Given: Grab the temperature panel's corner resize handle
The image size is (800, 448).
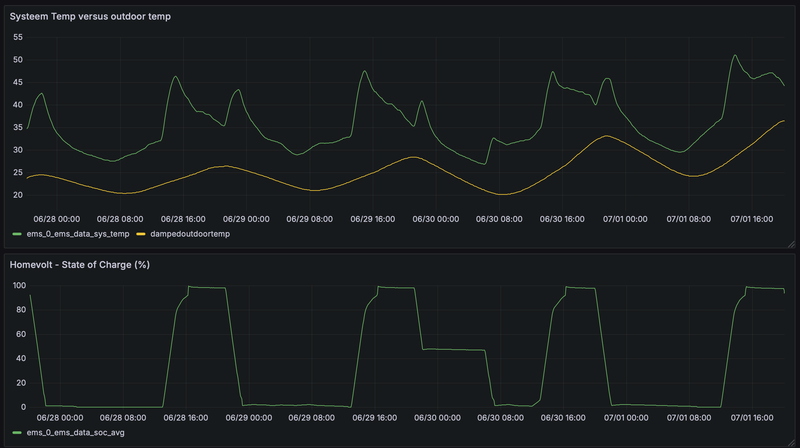Looking at the screenshot, I should 791,244.
